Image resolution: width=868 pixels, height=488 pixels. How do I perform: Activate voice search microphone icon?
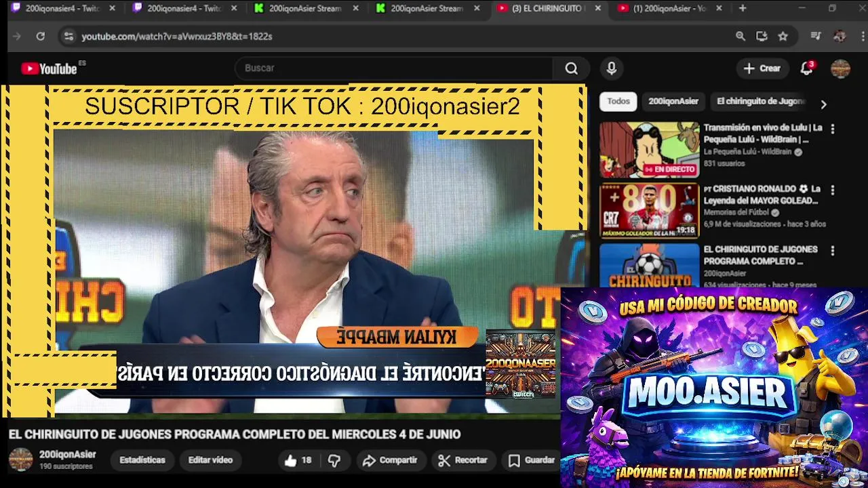coord(612,68)
